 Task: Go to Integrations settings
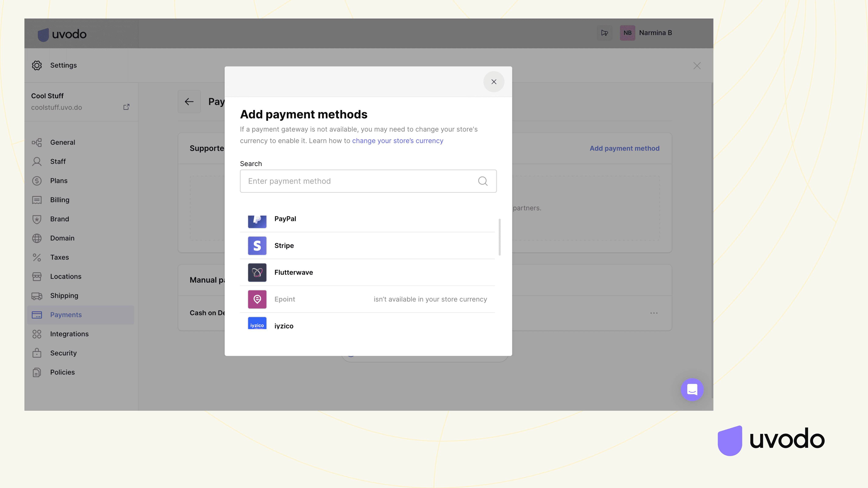[x=69, y=334]
